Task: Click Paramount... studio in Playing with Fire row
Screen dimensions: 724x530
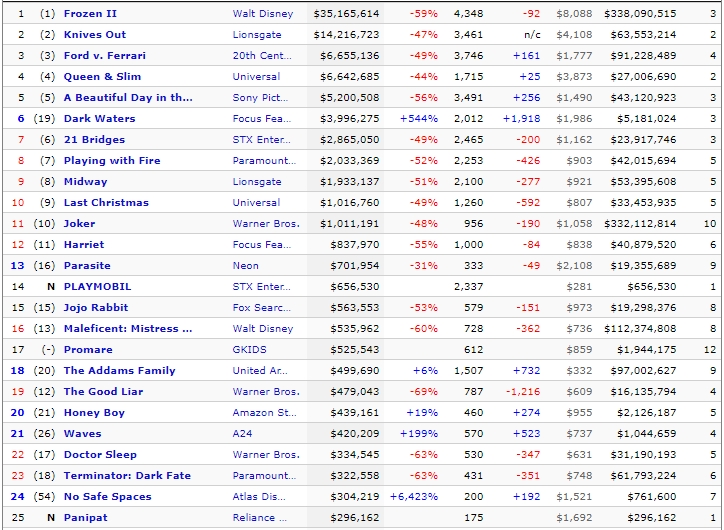Action: click(x=264, y=161)
